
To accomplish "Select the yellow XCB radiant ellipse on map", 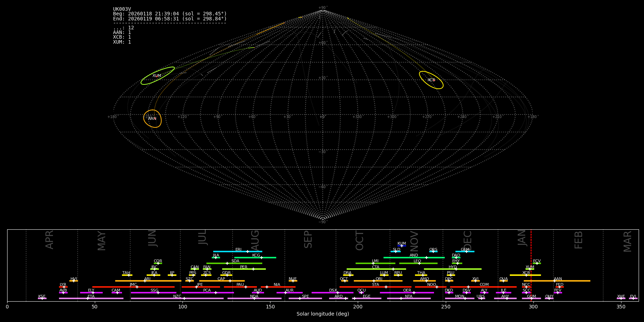I will pos(431,80).
